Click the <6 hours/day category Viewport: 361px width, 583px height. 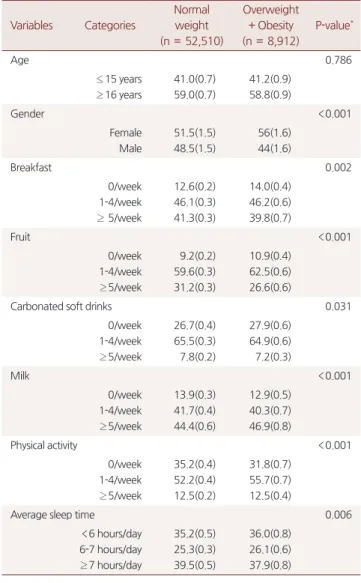tap(112, 534)
